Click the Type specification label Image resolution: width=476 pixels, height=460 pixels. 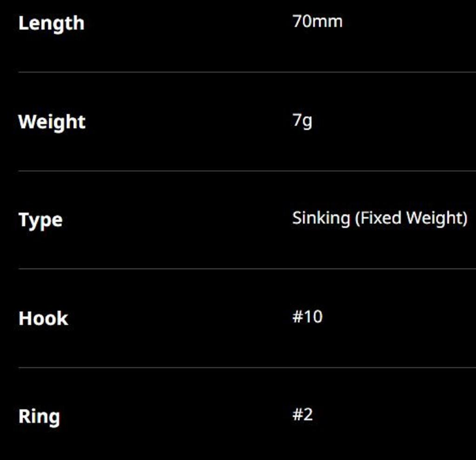40,220
